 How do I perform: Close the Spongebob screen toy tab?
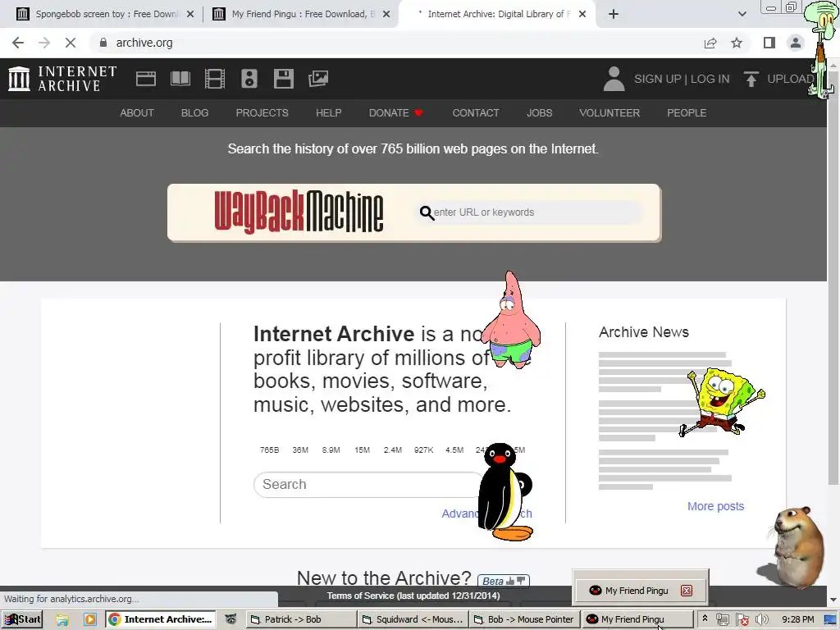tap(190, 14)
